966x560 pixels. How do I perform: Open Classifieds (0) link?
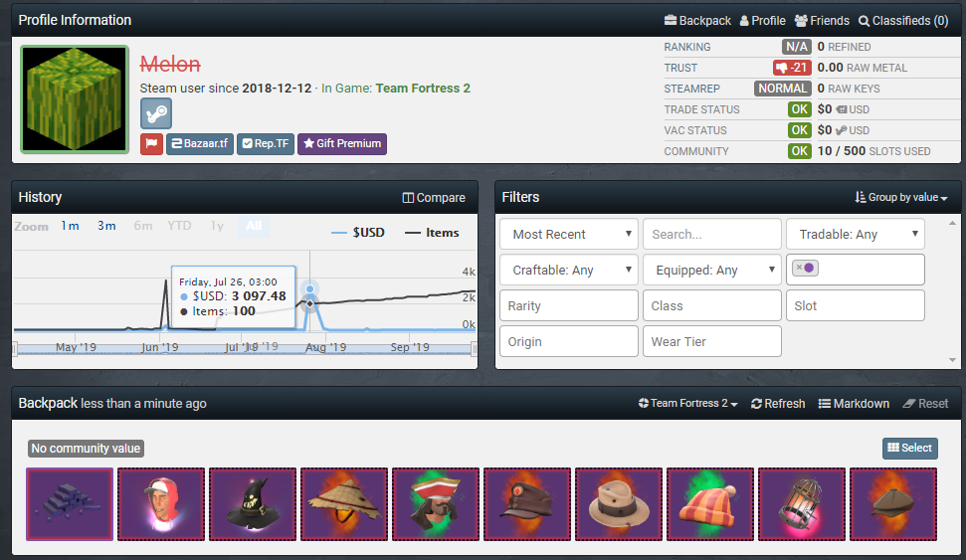point(903,20)
